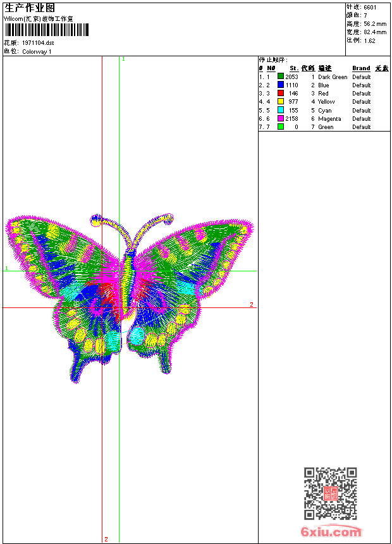
Task: Click the butterfly embroidery design
Action: coord(129,299)
